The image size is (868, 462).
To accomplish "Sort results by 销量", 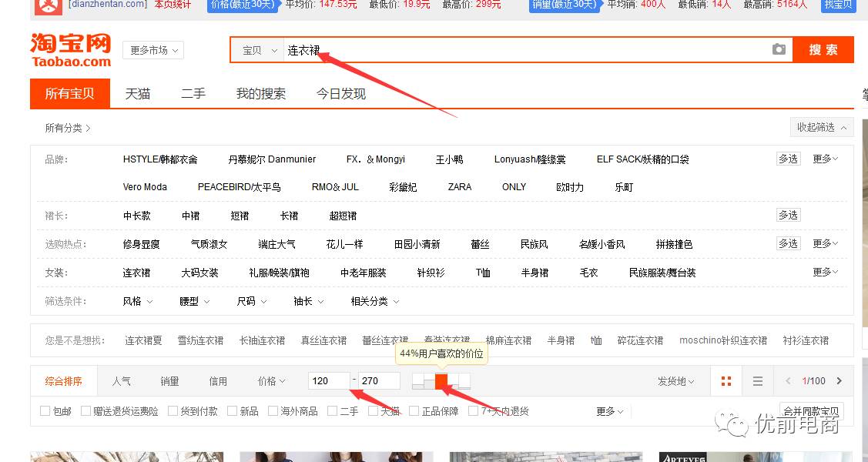I will point(169,380).
